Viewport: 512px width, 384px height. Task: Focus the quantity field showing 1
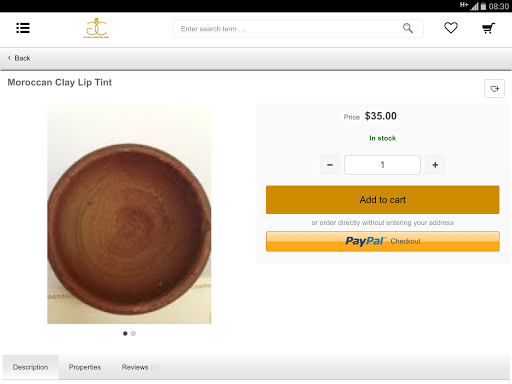[382, 165]
